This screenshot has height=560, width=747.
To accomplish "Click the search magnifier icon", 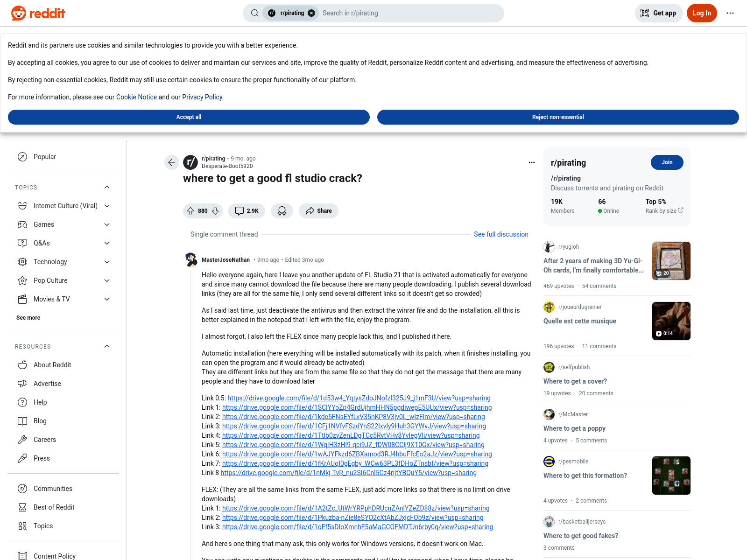I will (x=254, y=13).
